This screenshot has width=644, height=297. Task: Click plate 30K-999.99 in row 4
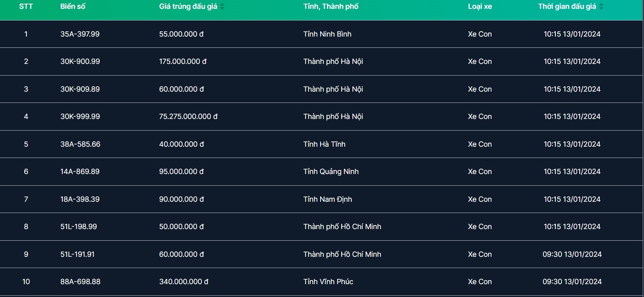click(80, 117)
